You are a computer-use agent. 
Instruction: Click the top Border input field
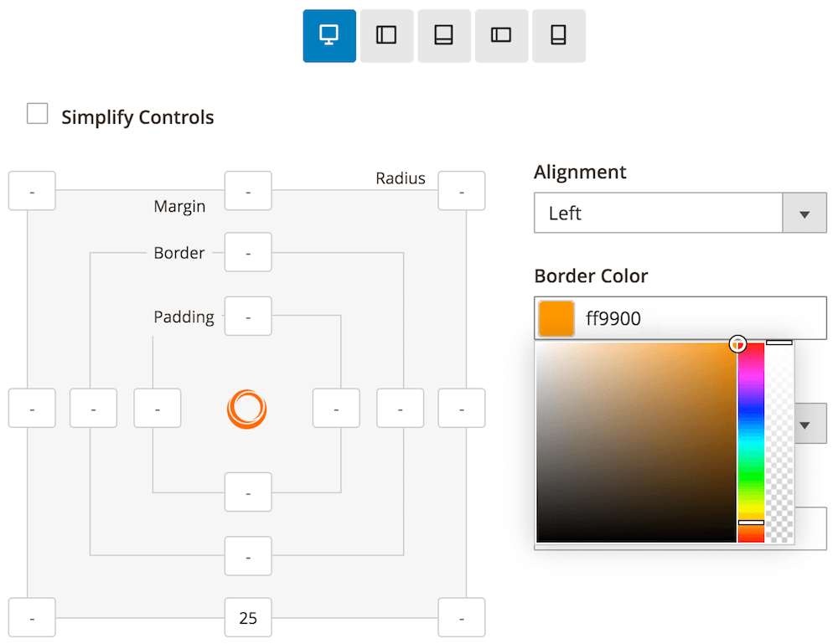[247, 252]
